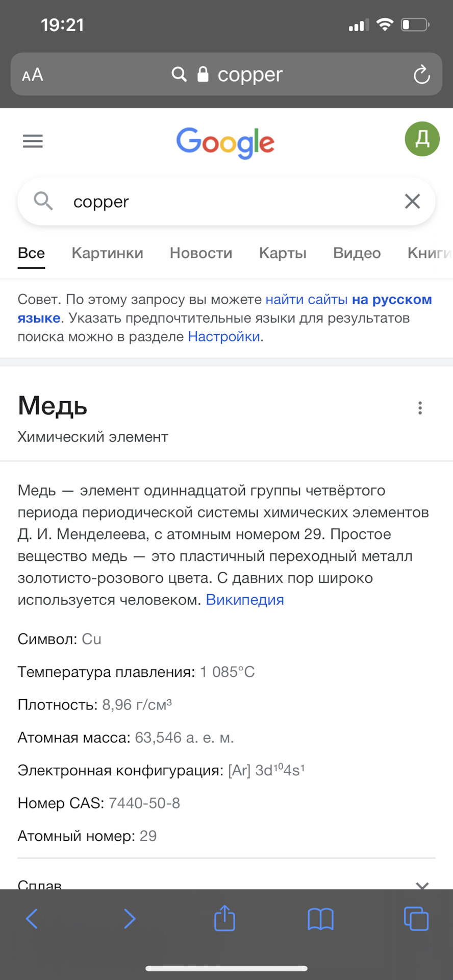Image resolution: width=453 pixels, height=980 pixels.
Task: Open the Google hamburger menu
Action: click(33, 141)
